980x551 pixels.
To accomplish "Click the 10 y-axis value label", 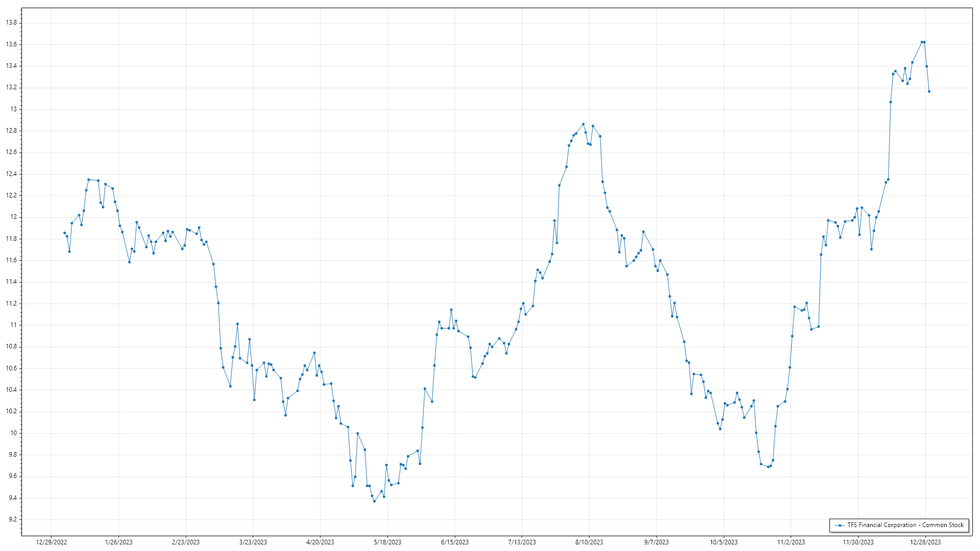I will [x=14, y=433].
